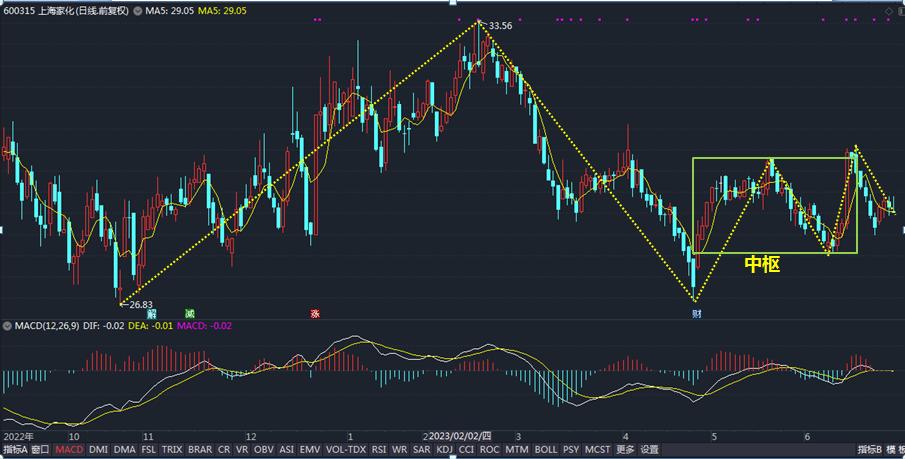905x459 pixels.
Task: Switch to the SAR indicator
Action: (x=421, y=449)
